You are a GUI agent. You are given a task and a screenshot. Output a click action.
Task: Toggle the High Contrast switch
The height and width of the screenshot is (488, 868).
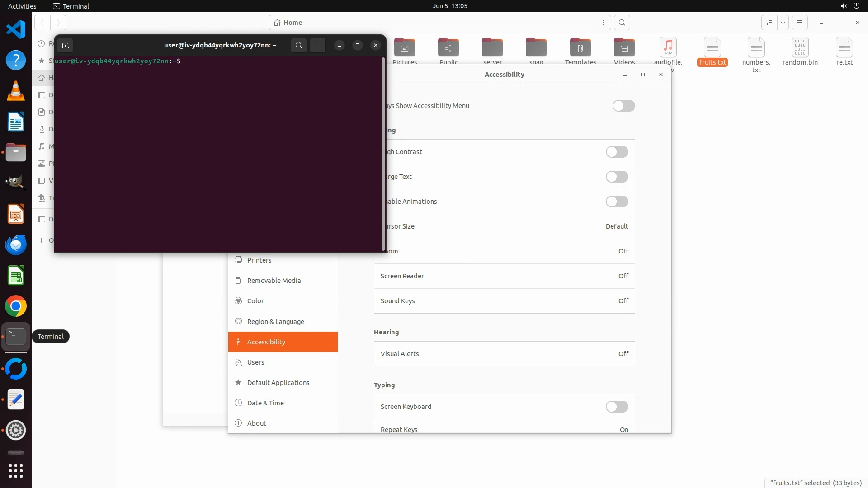[x=617, y=152]
